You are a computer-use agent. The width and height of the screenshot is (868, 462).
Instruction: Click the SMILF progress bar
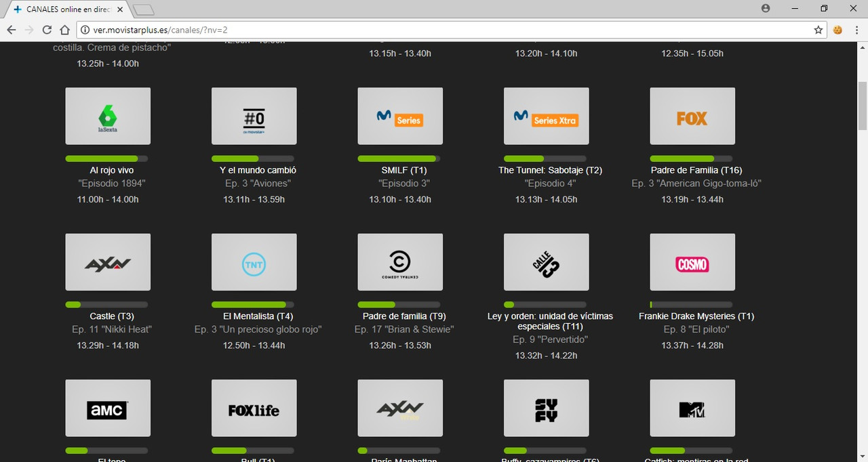point(399,159)
